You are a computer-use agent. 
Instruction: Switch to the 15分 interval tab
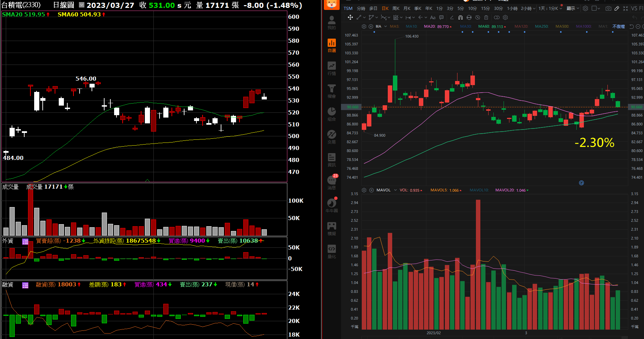(x=485, y=8)
